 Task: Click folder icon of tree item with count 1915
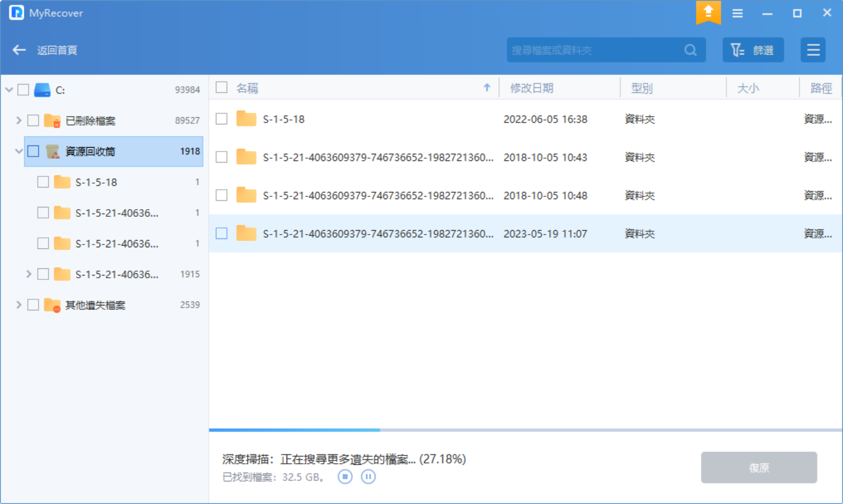click(63, 274)
